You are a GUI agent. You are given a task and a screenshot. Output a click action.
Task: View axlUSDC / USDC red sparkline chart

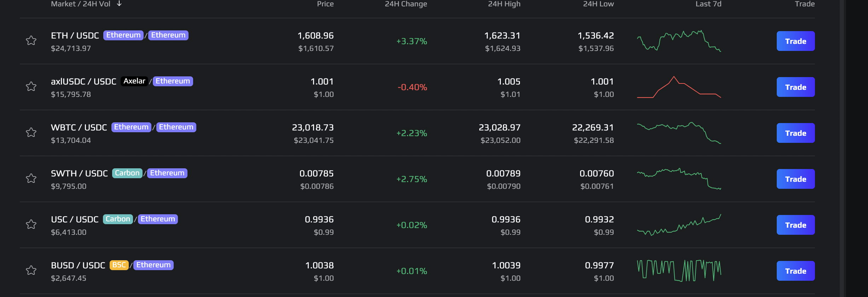(x=679, y=87)
